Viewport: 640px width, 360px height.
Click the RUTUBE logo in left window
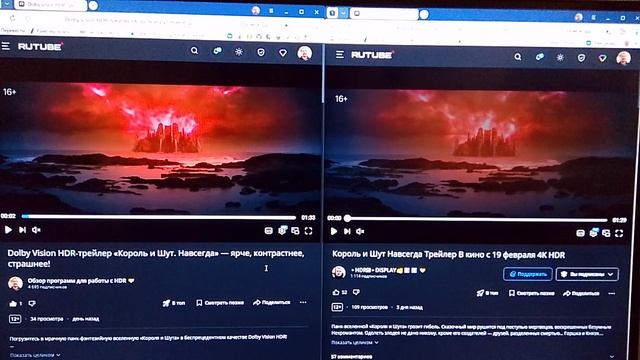click(40, 47)
